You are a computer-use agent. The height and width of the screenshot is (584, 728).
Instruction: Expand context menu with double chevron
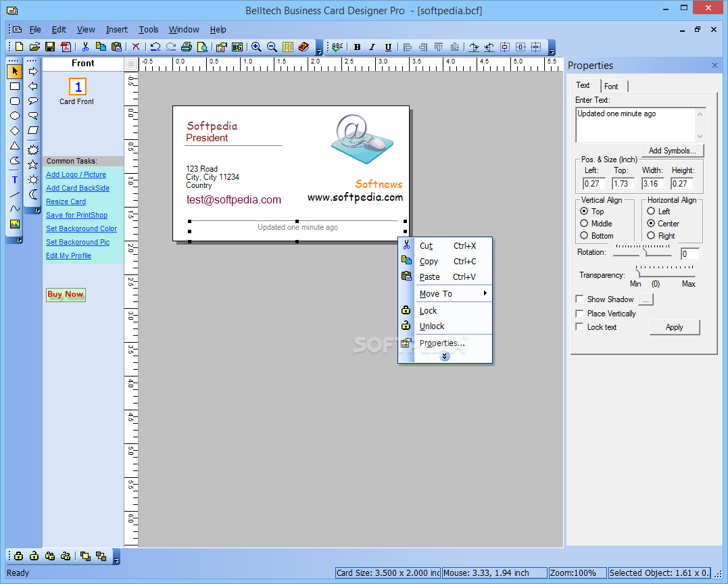point(444,356)
